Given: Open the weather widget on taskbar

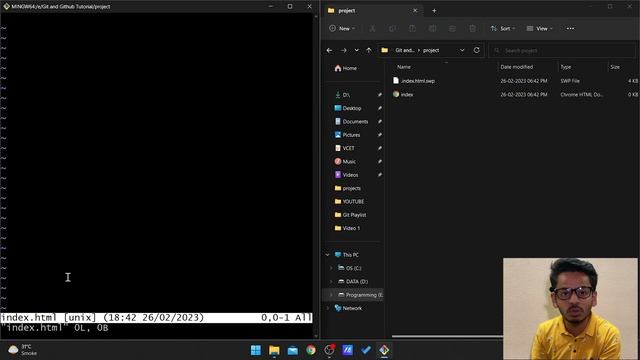Looking at the screenshot, I should 22,350.
